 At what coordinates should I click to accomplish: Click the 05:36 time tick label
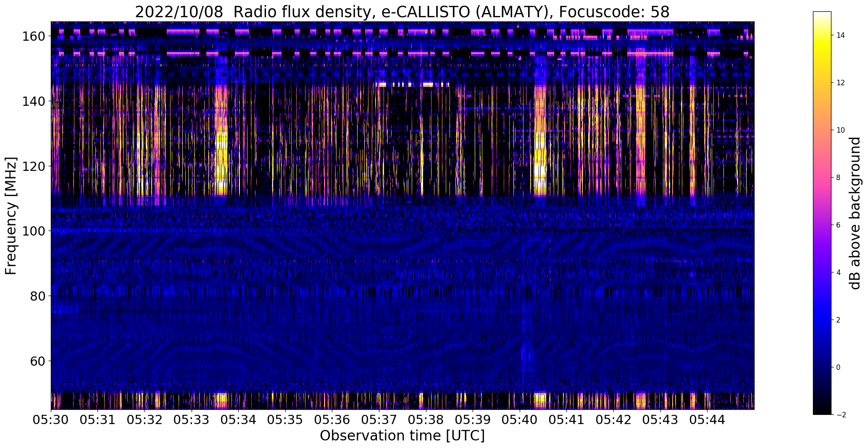tap(332, 419)
